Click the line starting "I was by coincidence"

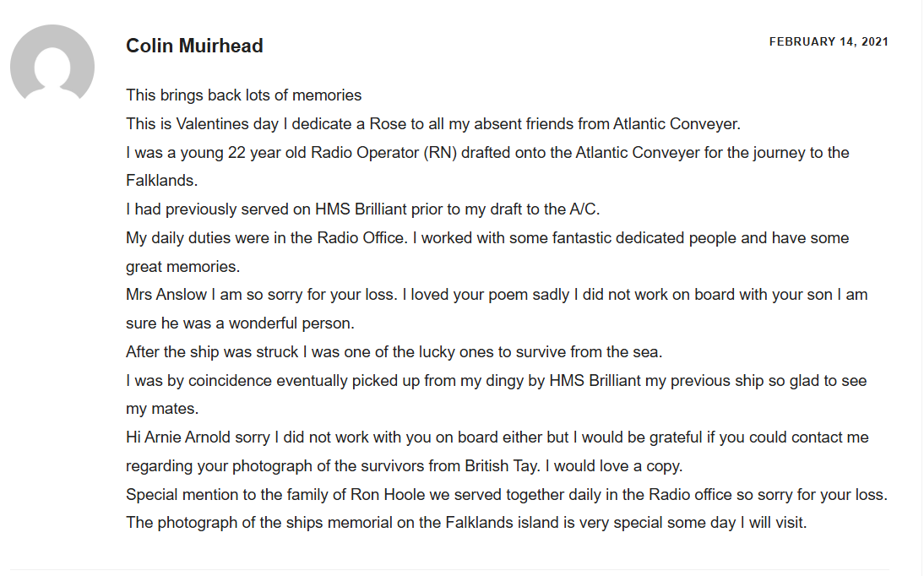coord(496,381)
